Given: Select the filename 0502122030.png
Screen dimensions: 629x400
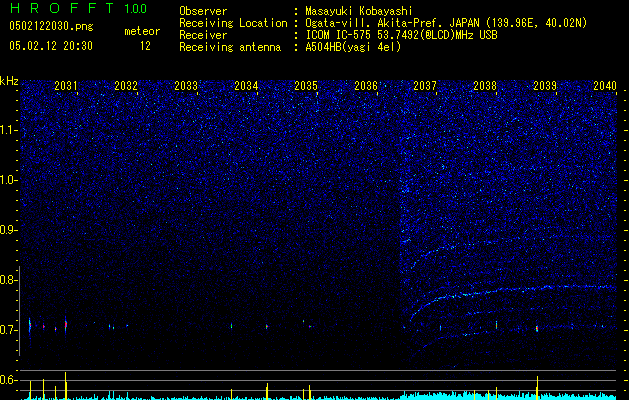Looking at the screenshot, I should pyautogui.click(x=51, y=26).
